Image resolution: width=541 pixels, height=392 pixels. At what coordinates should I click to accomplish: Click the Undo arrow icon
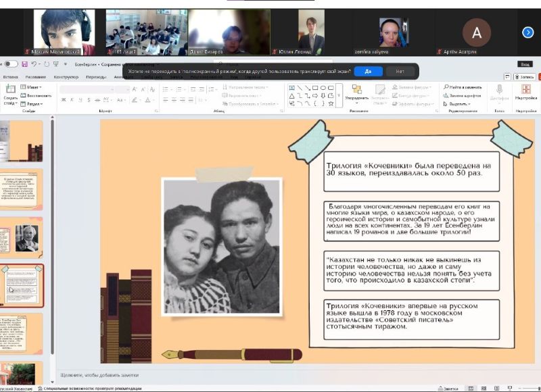[x=34, y=64]
